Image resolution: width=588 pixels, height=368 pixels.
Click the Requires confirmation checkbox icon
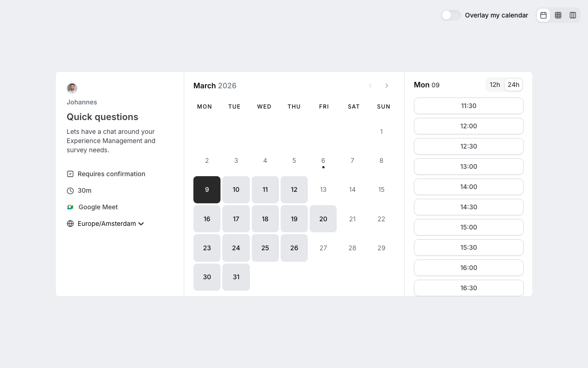coord(70,174)
